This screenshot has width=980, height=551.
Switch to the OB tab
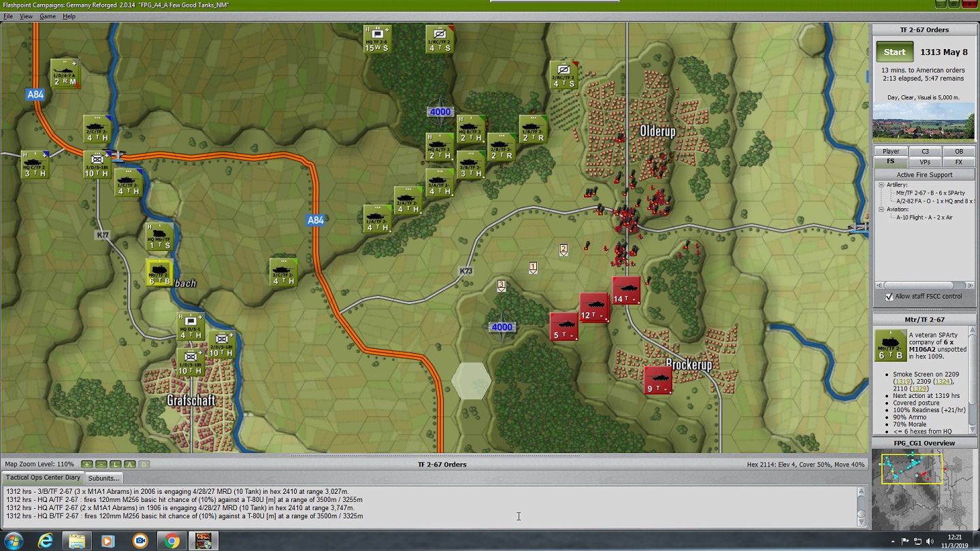tap(958, 152)
